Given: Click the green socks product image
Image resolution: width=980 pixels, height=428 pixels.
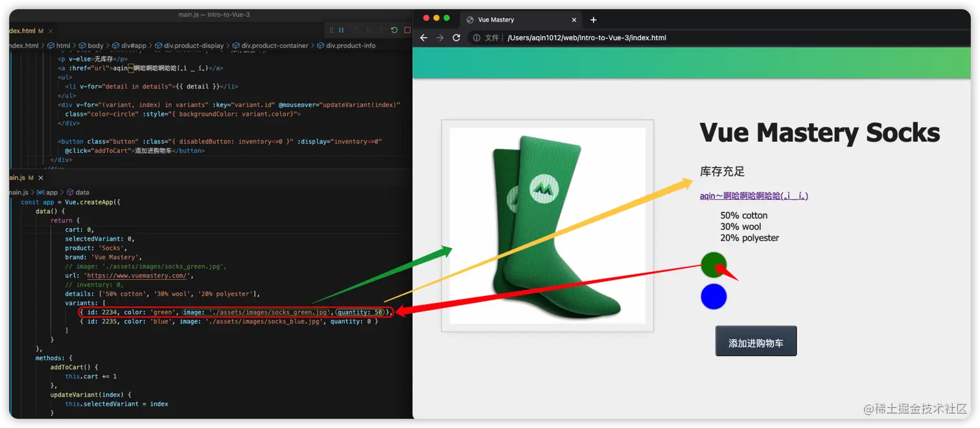Looking at the screenshot, I should (x=548, y=226).
